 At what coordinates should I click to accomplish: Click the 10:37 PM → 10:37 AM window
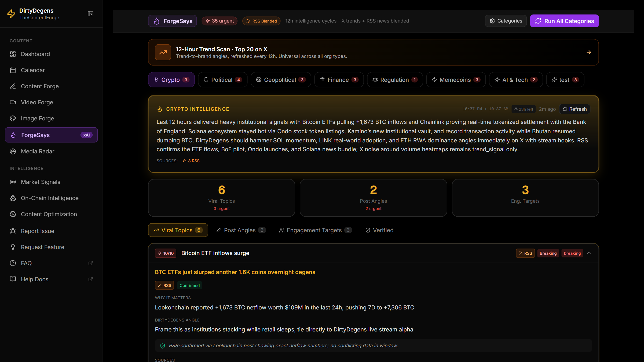pyautogui.click(x=485, y=109)
